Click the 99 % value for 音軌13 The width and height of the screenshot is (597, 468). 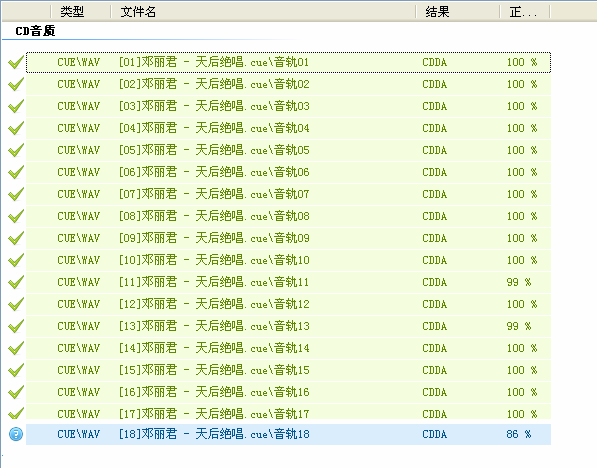pos(519,327)
